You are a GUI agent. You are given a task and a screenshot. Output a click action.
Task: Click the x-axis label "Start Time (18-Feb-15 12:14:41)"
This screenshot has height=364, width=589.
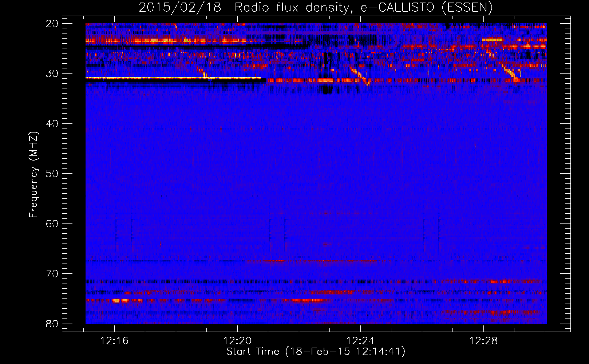coord(316,352)
